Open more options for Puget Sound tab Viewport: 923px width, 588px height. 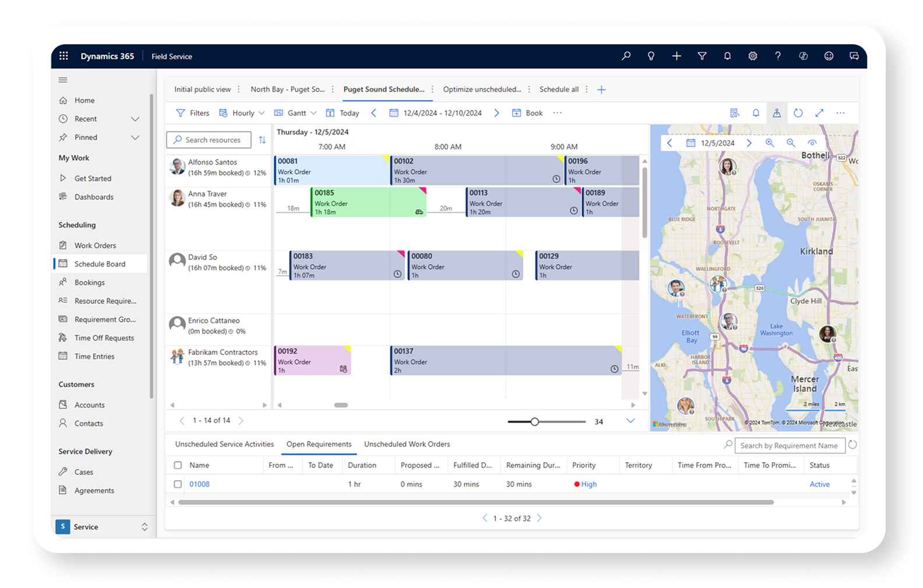(432, 89)
